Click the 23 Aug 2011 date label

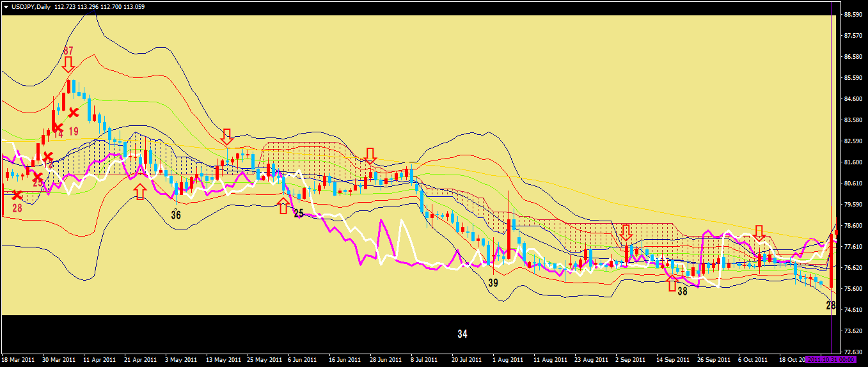(x=591, y=360)
